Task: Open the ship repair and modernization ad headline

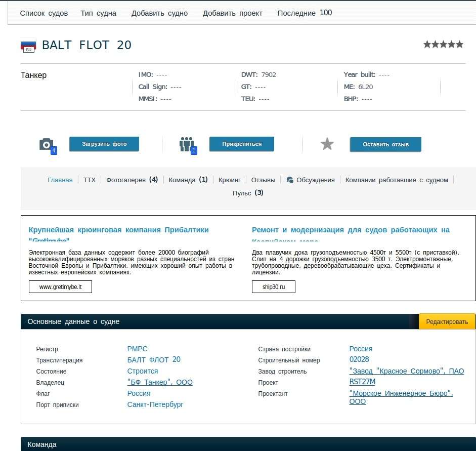Action: [x=351, y=233]
